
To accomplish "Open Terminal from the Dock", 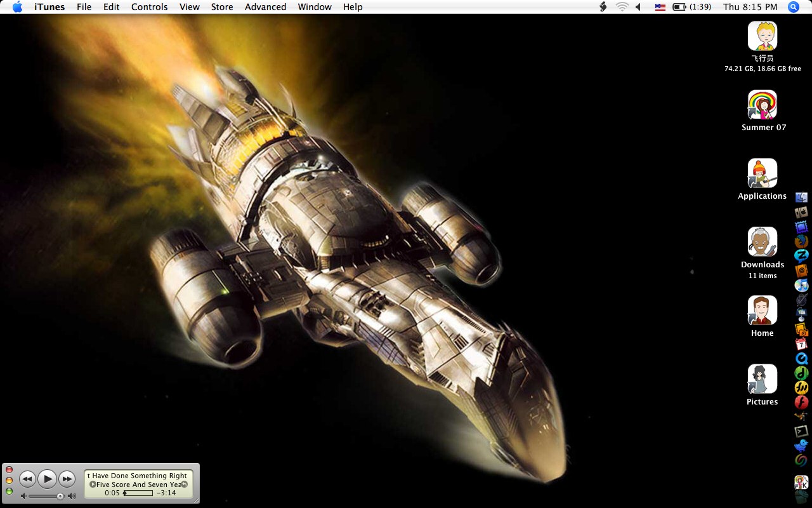I will pyautogui.click(x=801, y=431).
